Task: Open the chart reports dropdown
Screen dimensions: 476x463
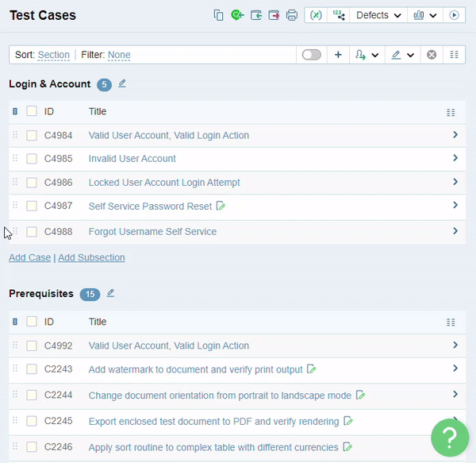Action: pos(425,15)
